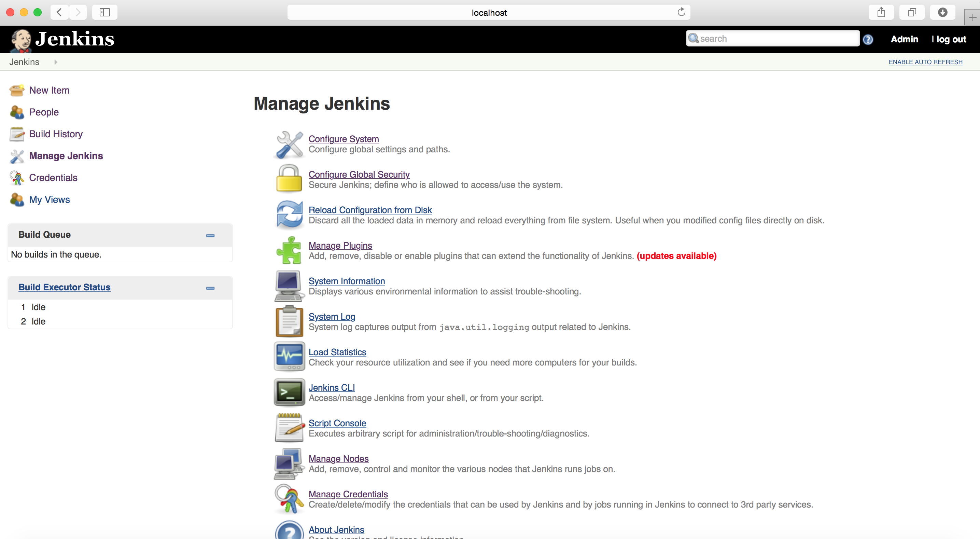The image size is (980, 539).
Task: Open the Configure System link
Action: [x=344, y=139]
